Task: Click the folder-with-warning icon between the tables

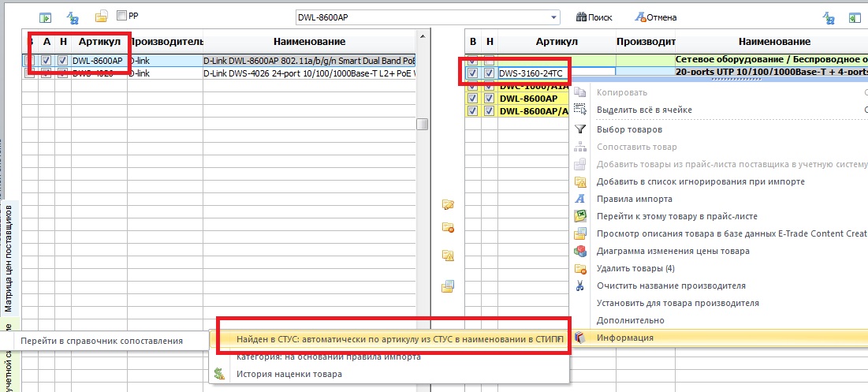Action: point(448,256)
